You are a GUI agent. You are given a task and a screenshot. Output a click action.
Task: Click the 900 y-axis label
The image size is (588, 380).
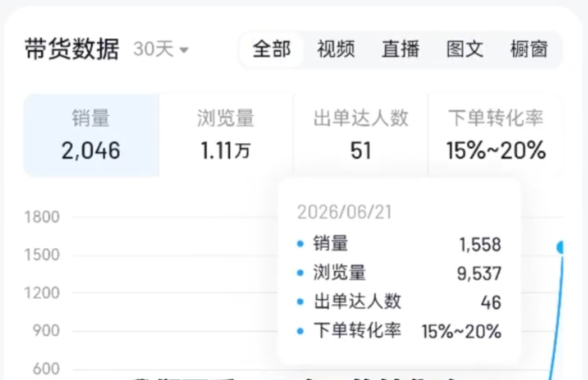(x=46, y=331)
